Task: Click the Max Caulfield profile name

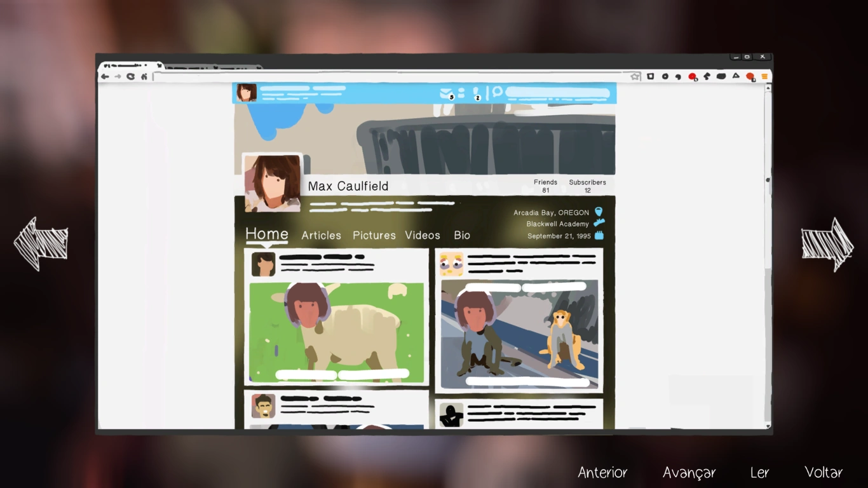Action: pyautogui.click(x=348, y=186)
